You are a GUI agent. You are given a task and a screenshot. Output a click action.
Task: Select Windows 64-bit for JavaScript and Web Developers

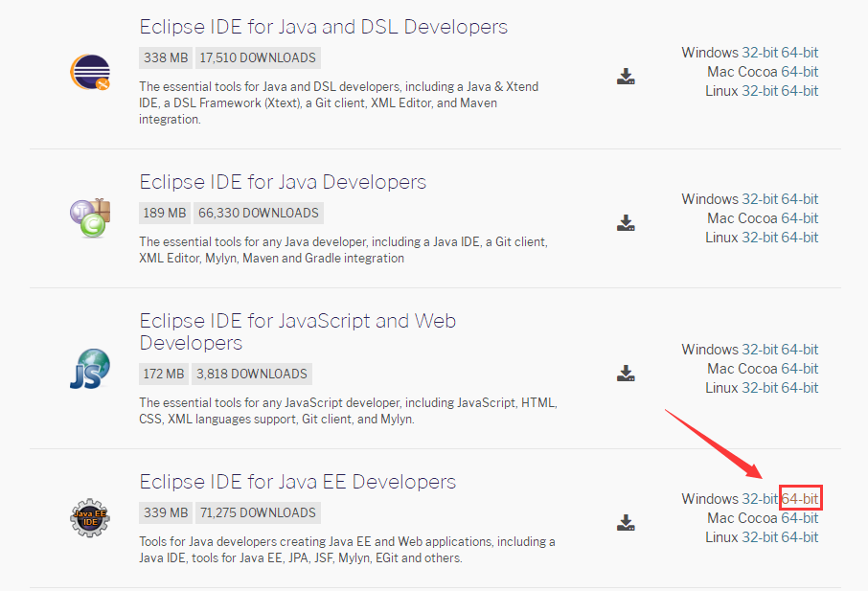pos(799,350)
